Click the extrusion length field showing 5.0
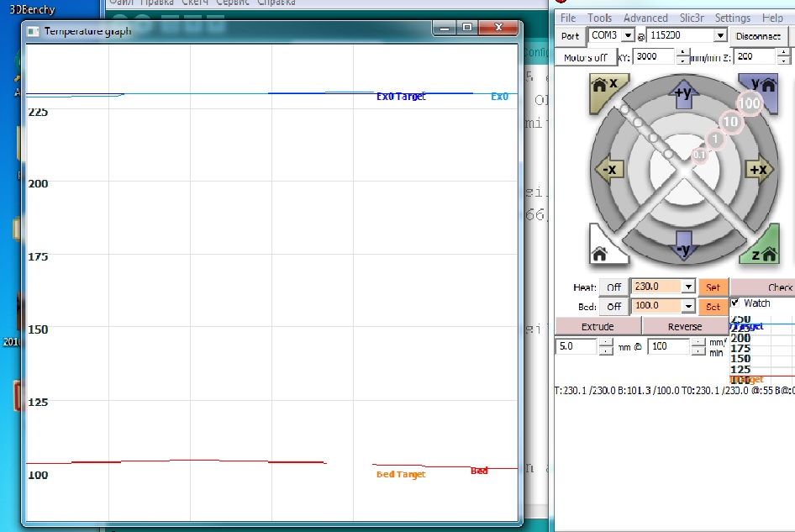 [x=577, y=346]
